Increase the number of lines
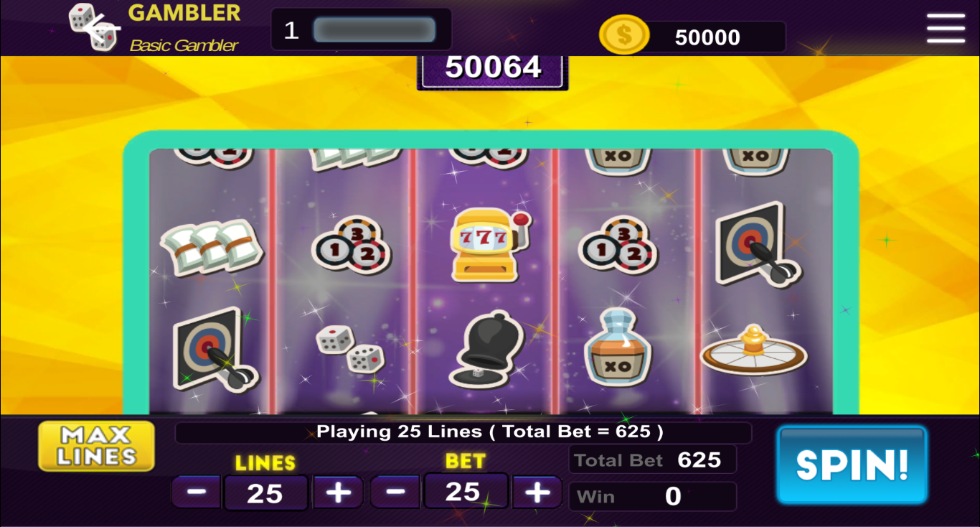 (x=338, y=492)
